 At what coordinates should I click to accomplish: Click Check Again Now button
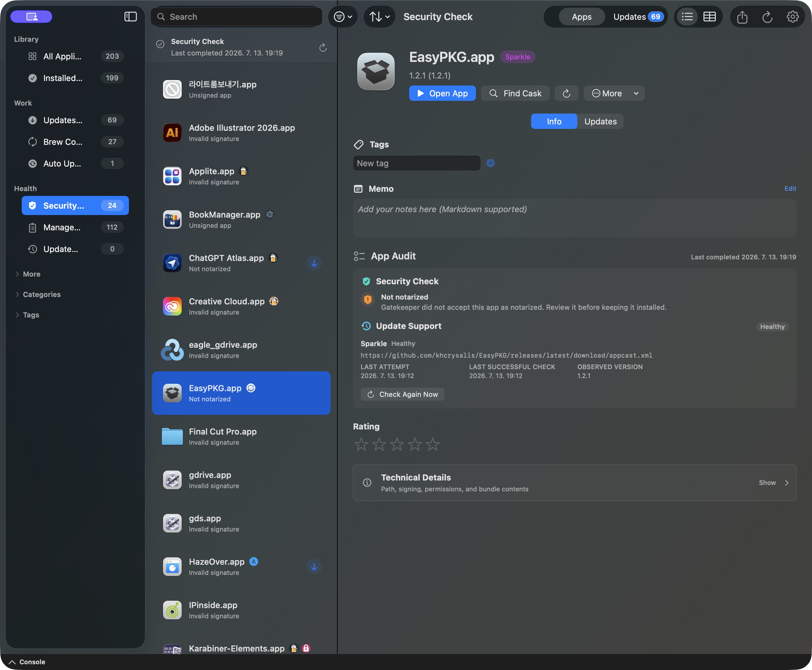coord(402,394)
